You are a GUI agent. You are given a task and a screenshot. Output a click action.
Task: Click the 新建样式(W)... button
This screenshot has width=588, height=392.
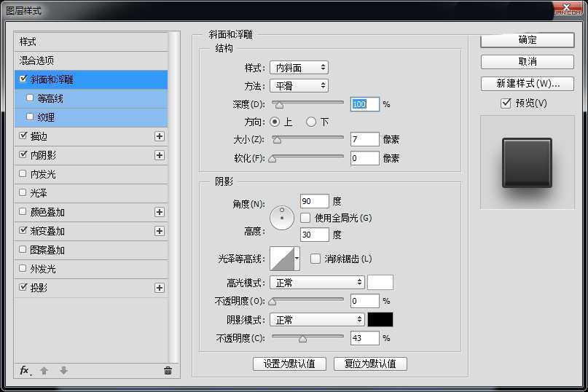(x=528, y=83)
